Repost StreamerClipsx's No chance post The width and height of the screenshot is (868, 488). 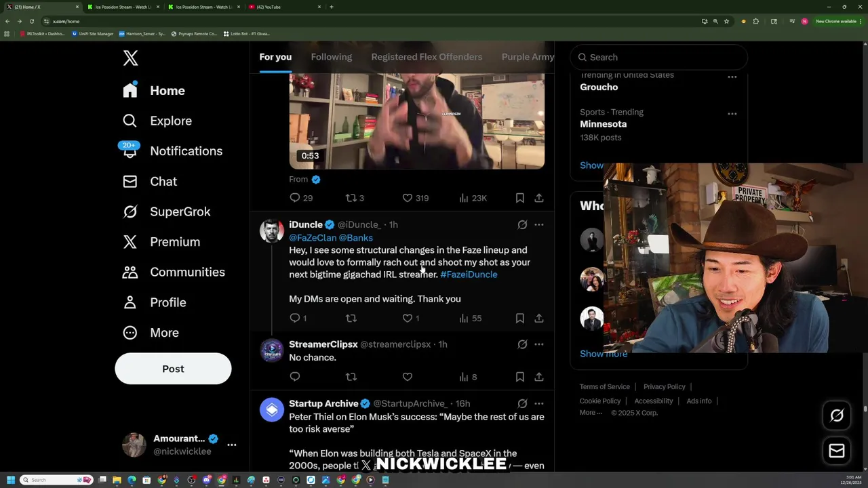click(351, 377)
